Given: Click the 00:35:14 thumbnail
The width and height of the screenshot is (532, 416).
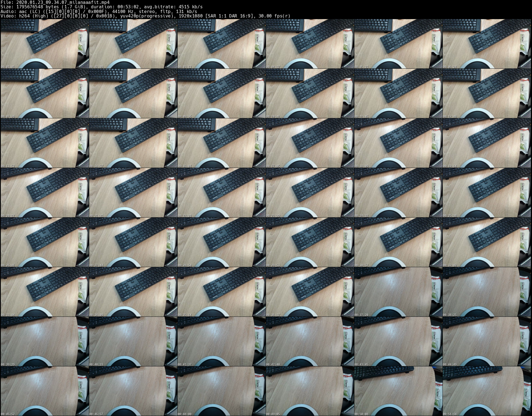Looking at the screenshot, I should coord(221,292).
